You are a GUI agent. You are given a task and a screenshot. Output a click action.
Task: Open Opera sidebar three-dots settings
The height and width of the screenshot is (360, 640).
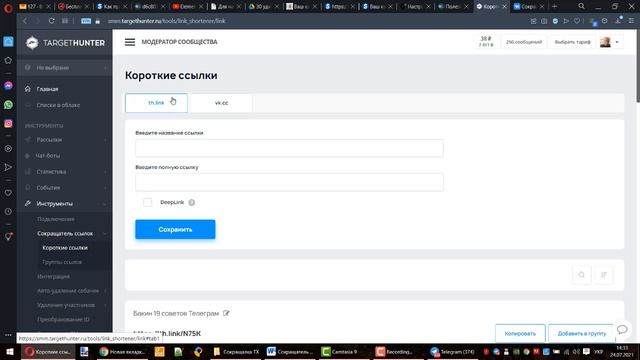[x=8, y=335]
